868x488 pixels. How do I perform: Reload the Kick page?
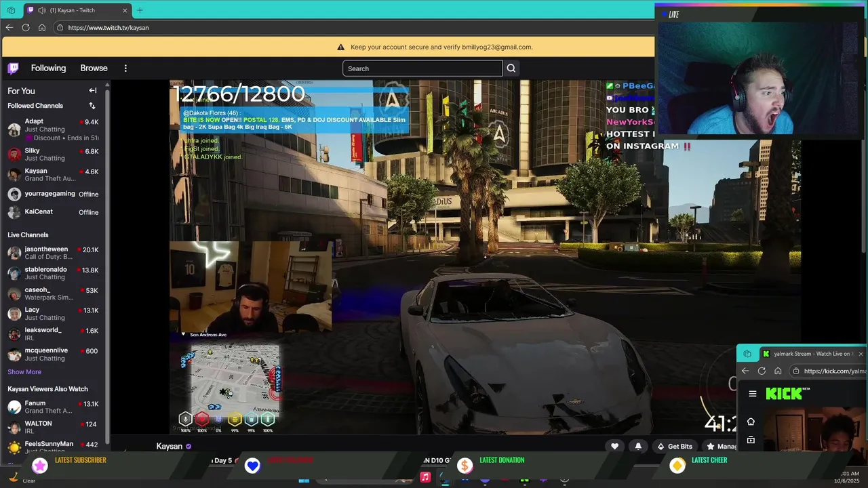tap(762, 371)
